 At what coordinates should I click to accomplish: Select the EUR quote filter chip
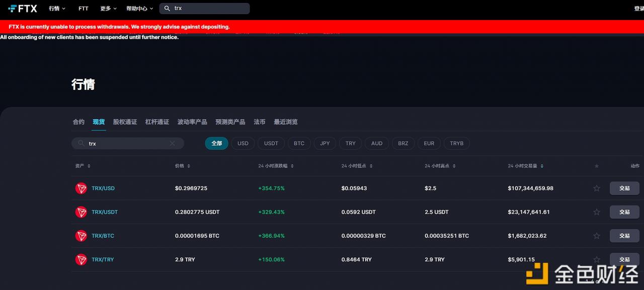pos(429,143)
